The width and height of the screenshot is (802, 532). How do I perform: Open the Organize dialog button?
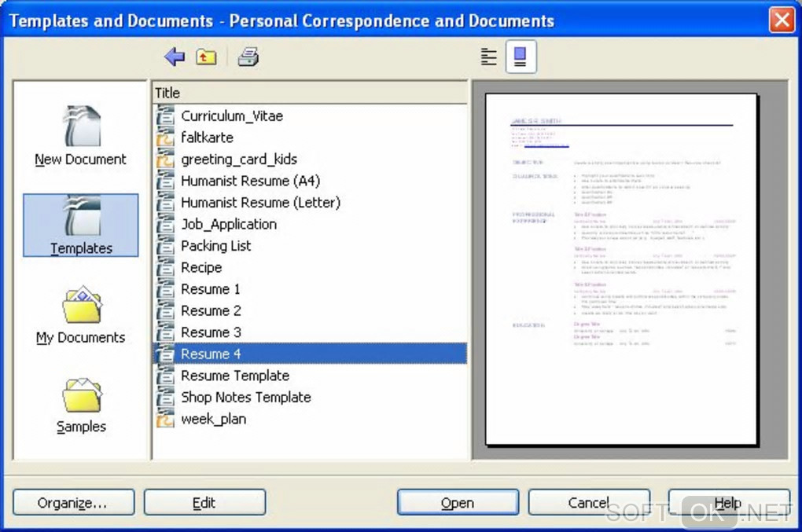click(74, 503)
